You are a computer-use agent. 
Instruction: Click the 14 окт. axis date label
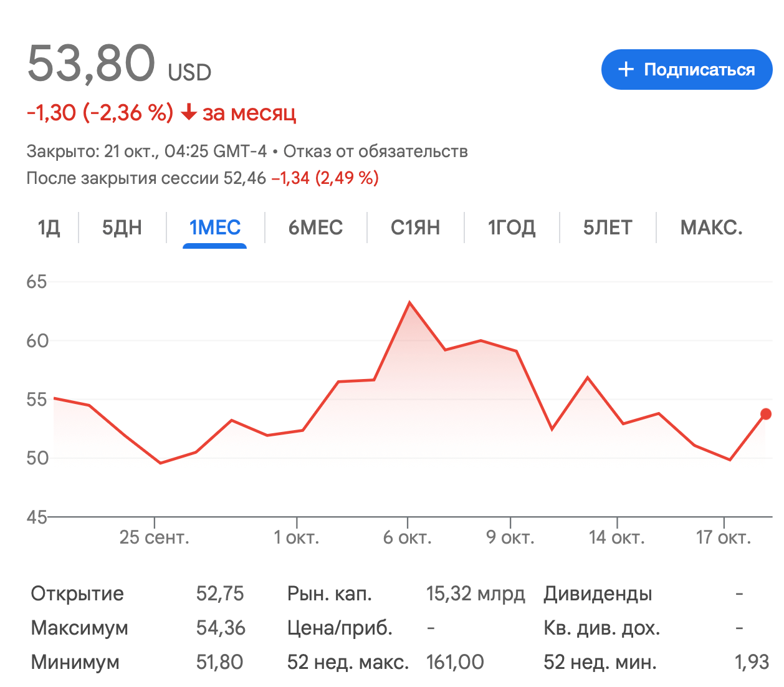616,537
